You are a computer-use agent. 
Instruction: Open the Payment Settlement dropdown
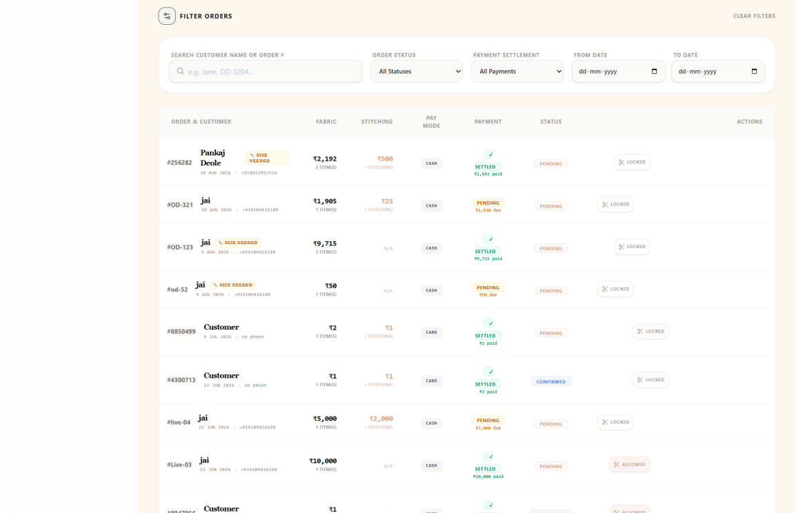(x=517, y=72)
